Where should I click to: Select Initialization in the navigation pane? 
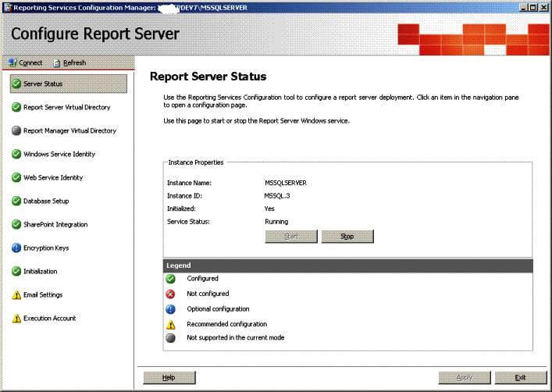40,271
